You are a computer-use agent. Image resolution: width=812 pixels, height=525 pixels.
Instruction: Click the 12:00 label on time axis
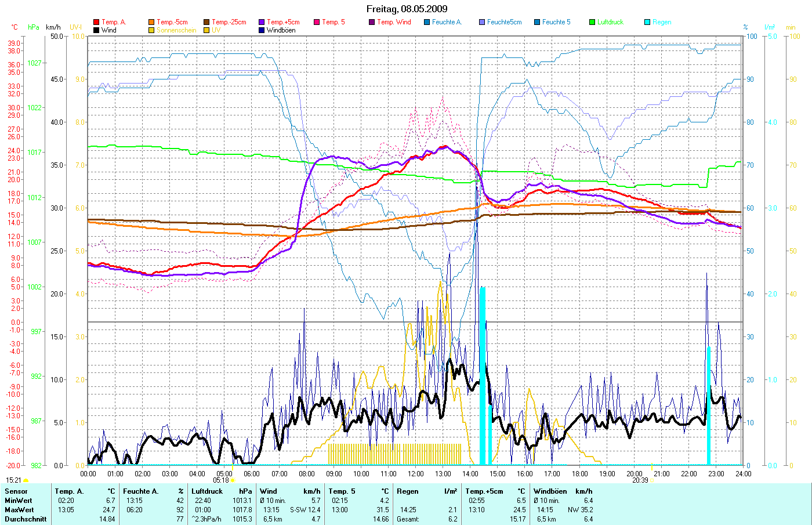tap(415, 473)
